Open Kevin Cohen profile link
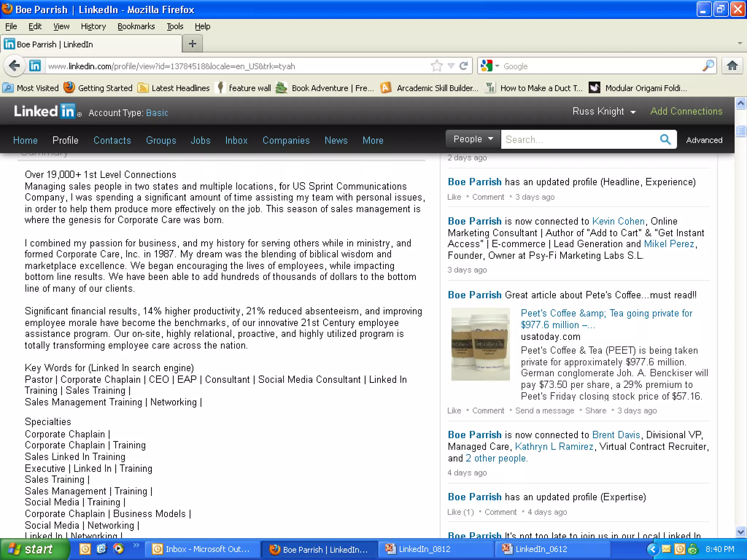The width and height of the screenshot is (747, 560). pyautogui.click(x=618, y=221)
